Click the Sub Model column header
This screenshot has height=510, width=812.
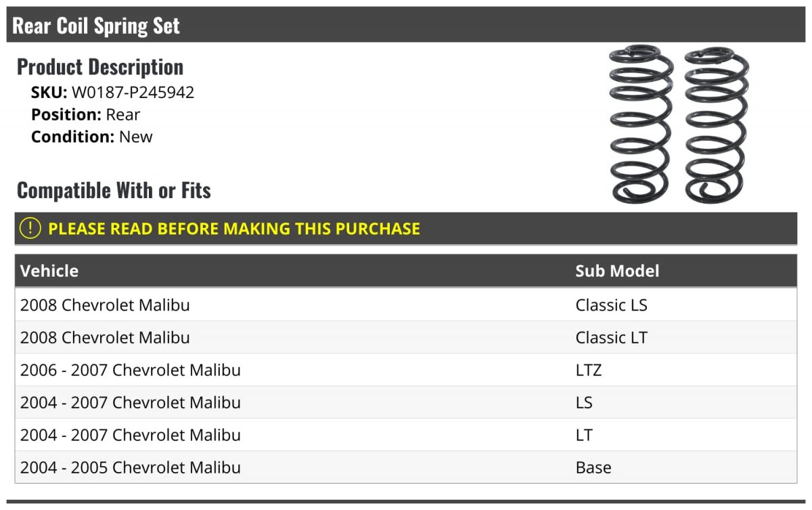pyautogui.click(x=617, y=271)
